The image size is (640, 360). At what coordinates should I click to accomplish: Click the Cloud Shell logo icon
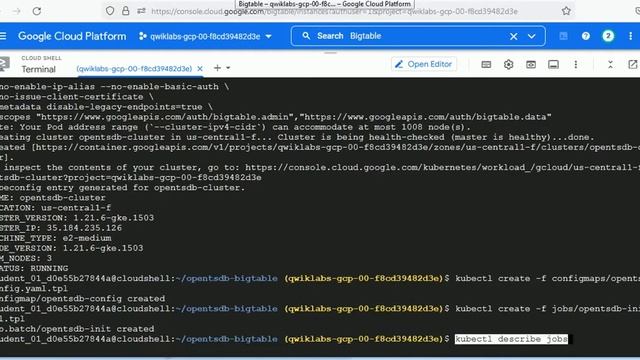(4, 64)
